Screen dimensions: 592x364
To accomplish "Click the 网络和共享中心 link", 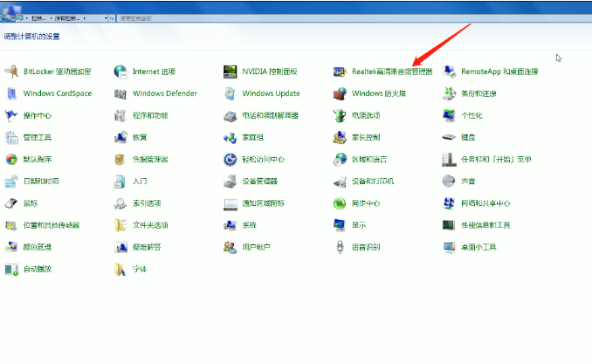I will 485,203.
